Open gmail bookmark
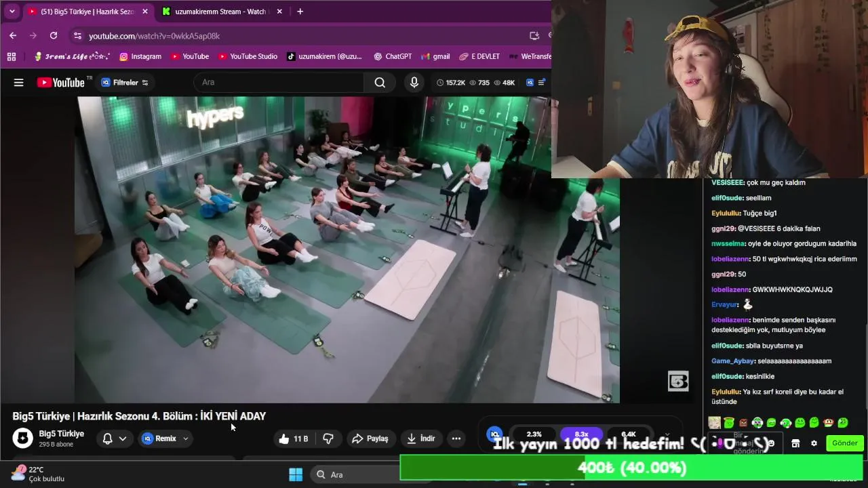 point(435,56)
